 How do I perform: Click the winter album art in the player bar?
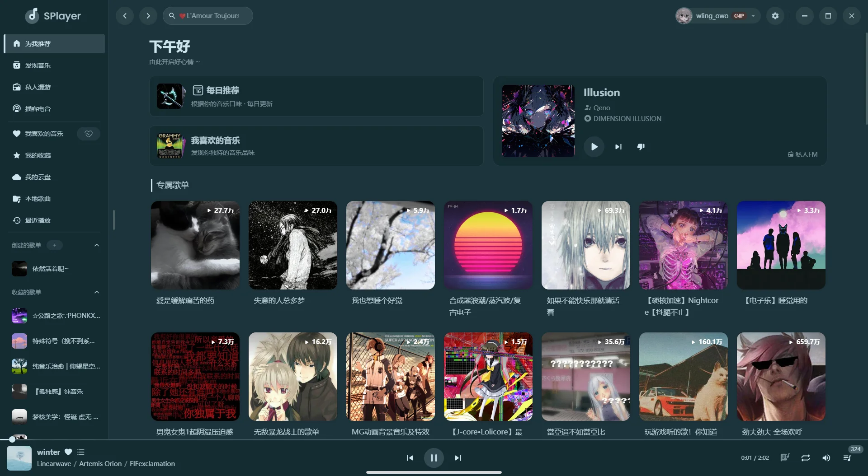click(19, 458)
